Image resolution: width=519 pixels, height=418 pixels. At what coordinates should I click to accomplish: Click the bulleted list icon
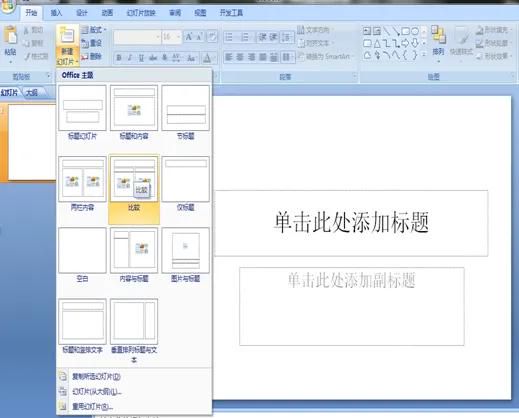coord(229,37)
